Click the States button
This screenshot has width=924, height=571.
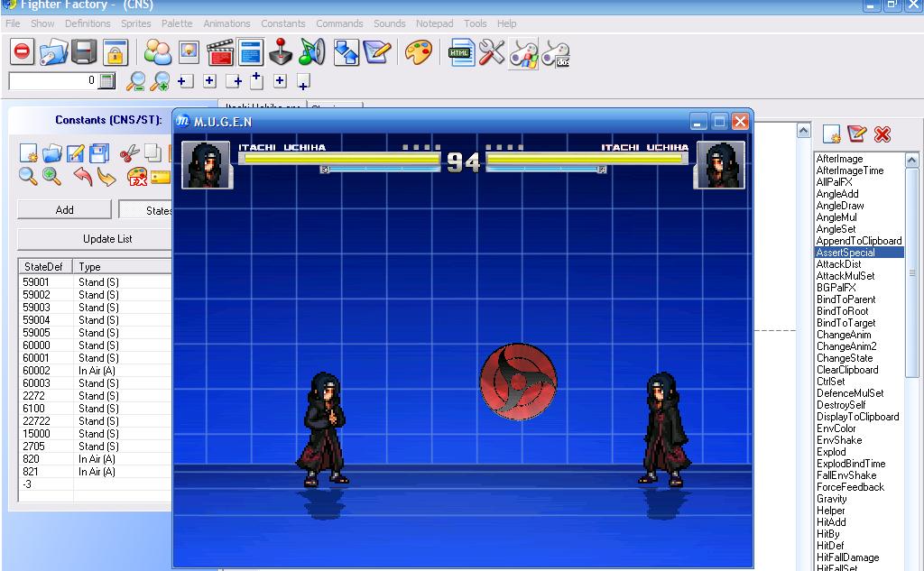point(145,210)
